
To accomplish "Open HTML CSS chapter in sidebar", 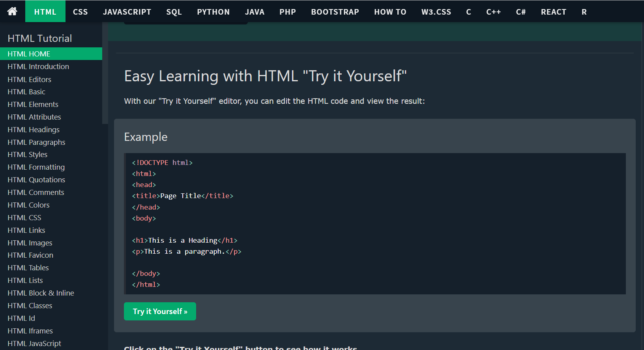I will 51,217.
